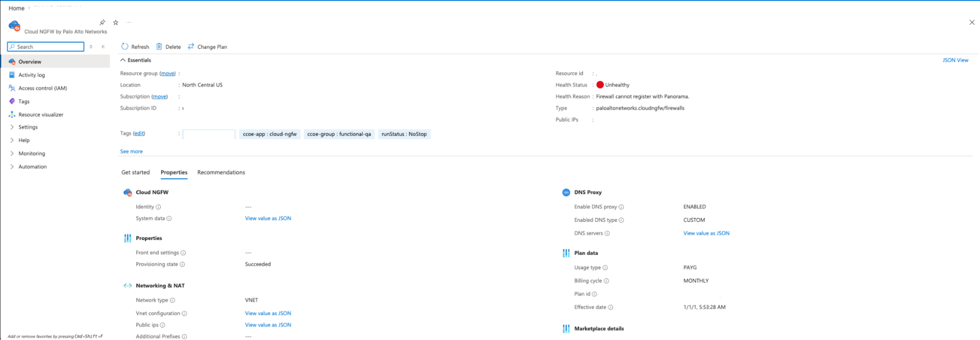Click info icon next to Network type

(173, 300)
